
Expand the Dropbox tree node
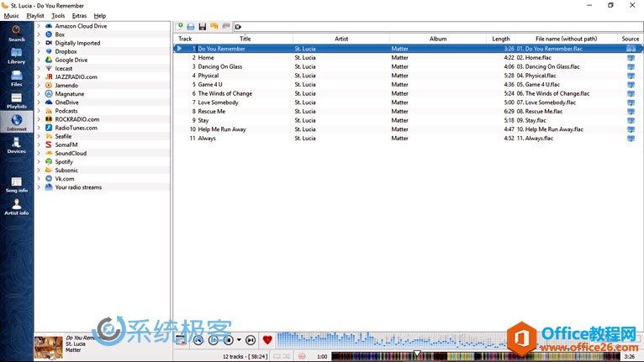click(39, 51)
